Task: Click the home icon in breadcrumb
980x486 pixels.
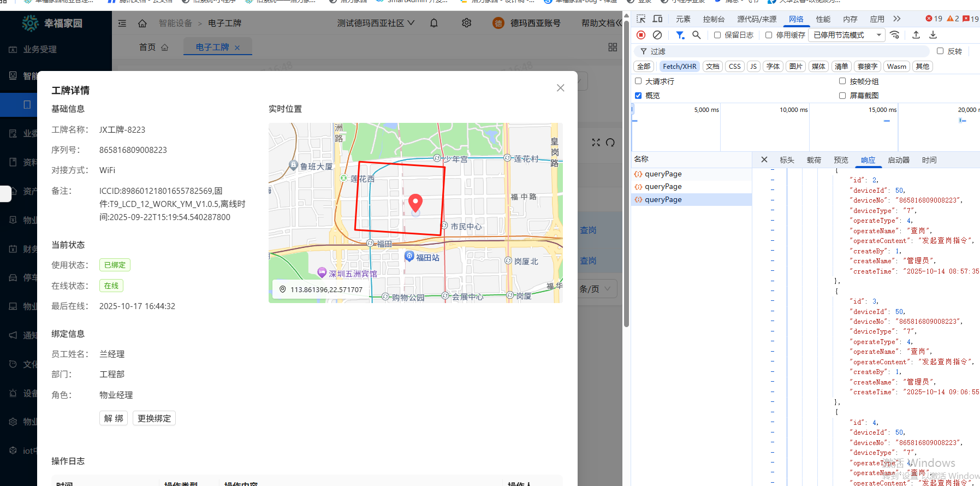Action: coord(142,23)
